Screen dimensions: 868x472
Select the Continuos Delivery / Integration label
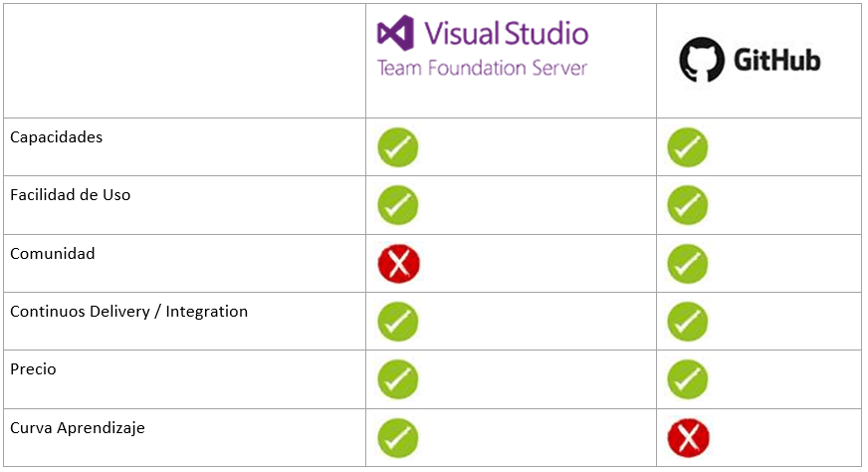[128, 312]
